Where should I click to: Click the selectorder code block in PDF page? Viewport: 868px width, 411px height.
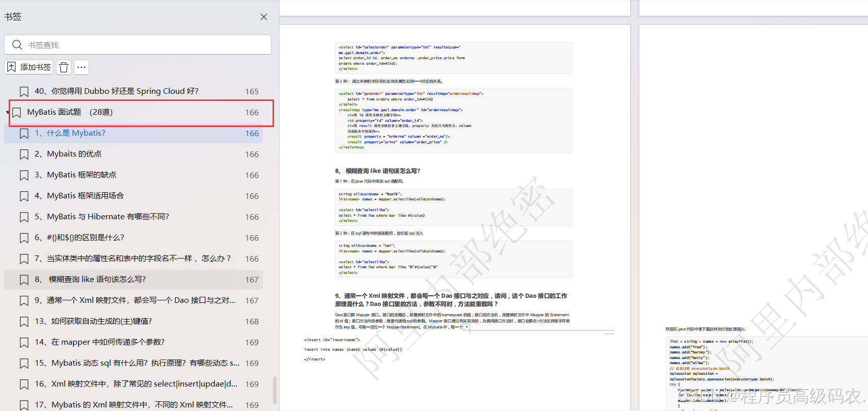(453, 58)
